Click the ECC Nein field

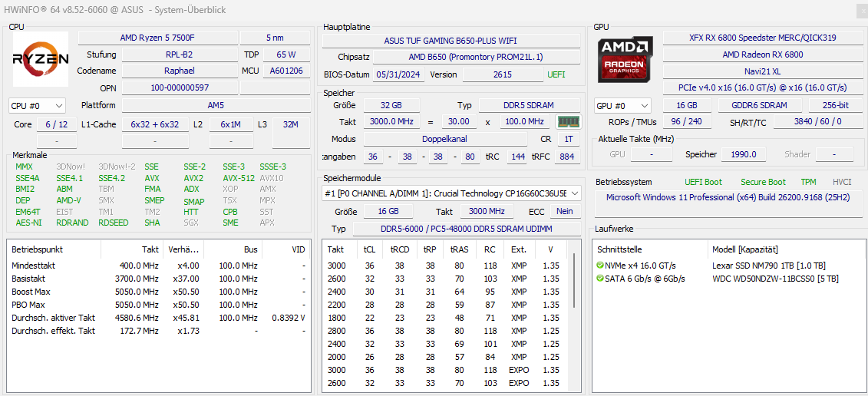pos(564,211)
